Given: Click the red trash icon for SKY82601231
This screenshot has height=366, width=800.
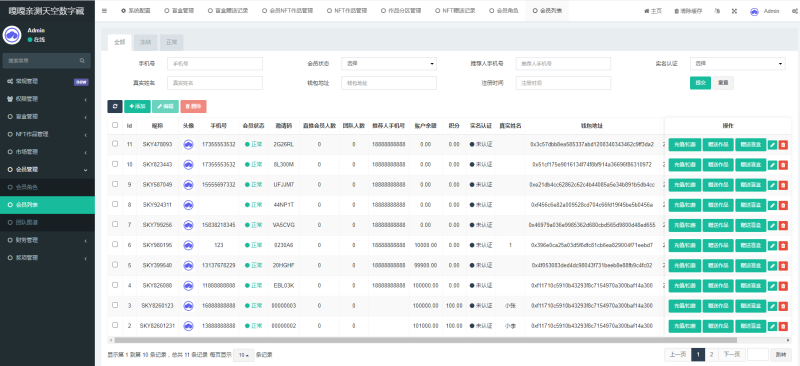Looking at the screenshot, I should pyautogui.click(x=783, y=326).
